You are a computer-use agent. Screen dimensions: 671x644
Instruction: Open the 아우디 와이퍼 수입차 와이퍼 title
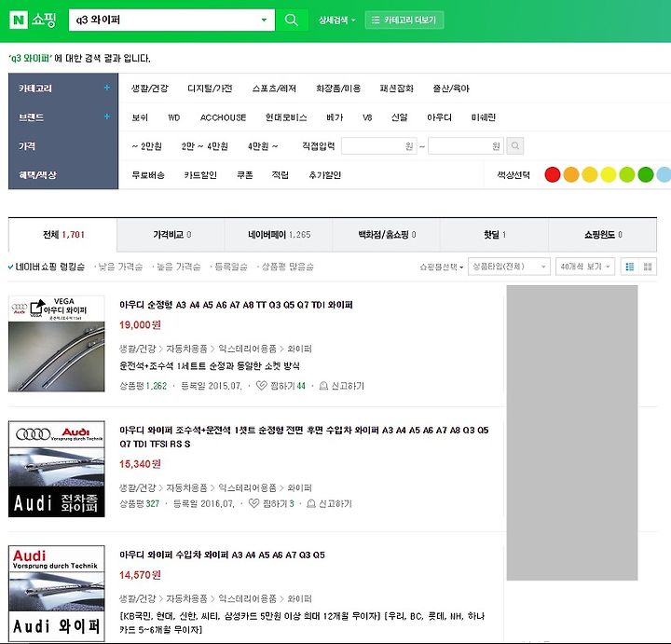pyautogui.click(x=222, y=555)
